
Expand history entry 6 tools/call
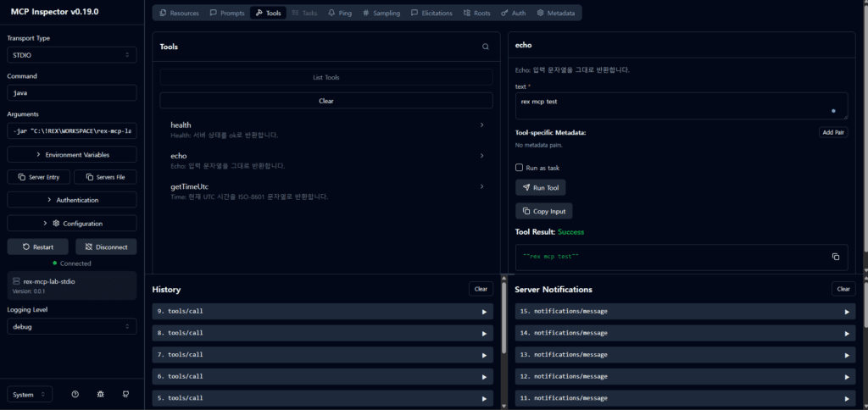coord(323,376)
